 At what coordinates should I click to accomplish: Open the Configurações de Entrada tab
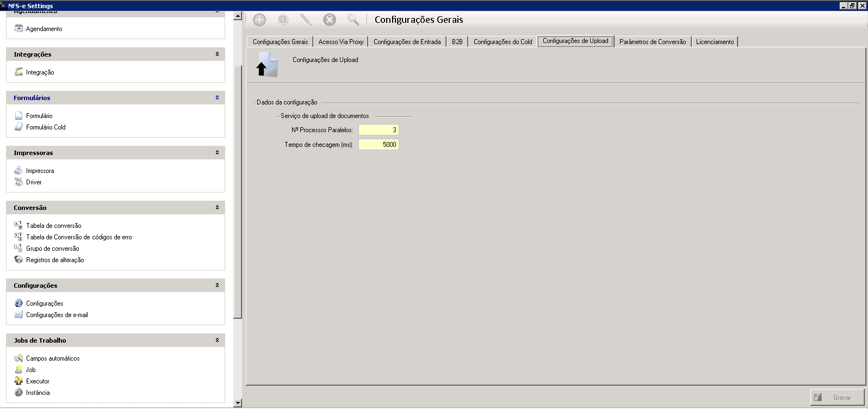tap(407, 42)
